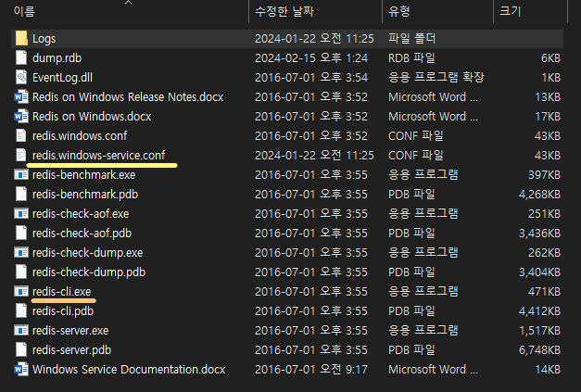
Task: Select the redis-cli.exe file name
Action: [x=61, y=292]
